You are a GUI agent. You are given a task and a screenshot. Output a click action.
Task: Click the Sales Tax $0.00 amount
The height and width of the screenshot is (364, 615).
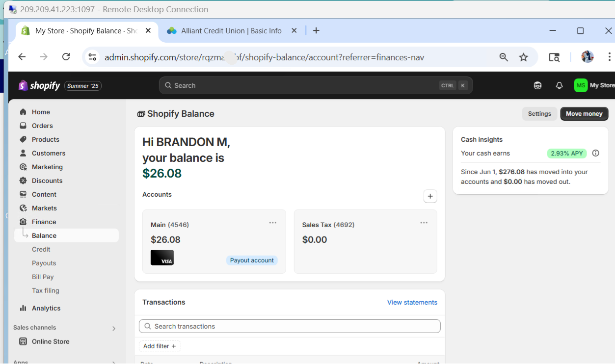(315, 240)
